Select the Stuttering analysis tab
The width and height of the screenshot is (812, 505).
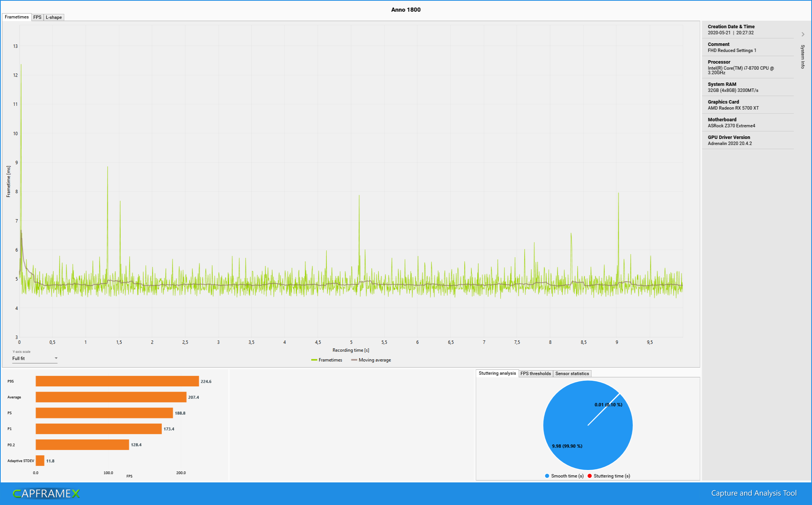(497, 373)
